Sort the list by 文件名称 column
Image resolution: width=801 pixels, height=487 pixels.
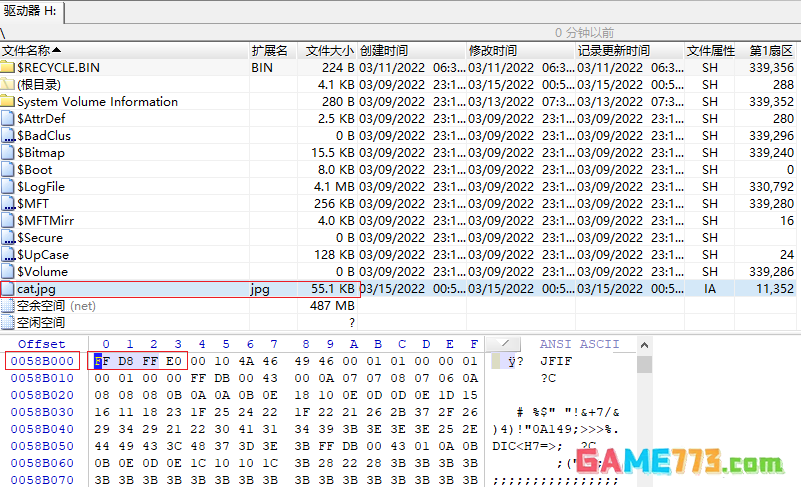click(x=30, y=51)
